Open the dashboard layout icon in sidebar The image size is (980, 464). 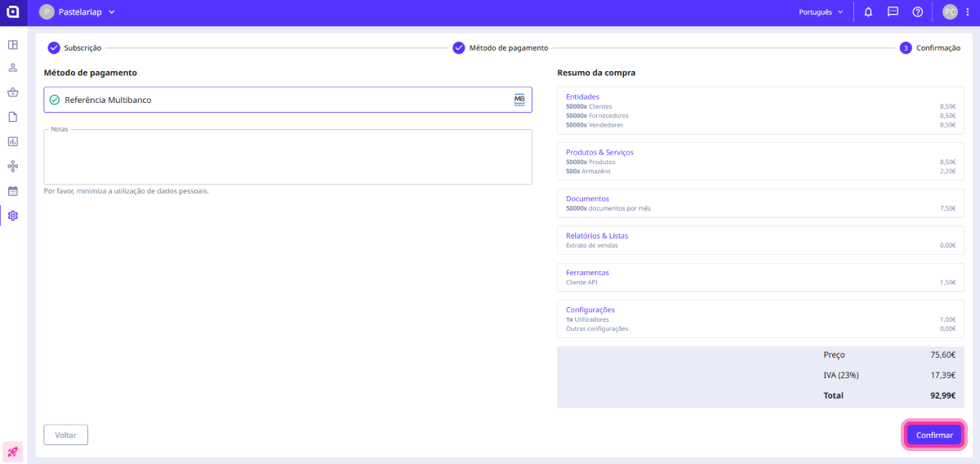point(13,44)
